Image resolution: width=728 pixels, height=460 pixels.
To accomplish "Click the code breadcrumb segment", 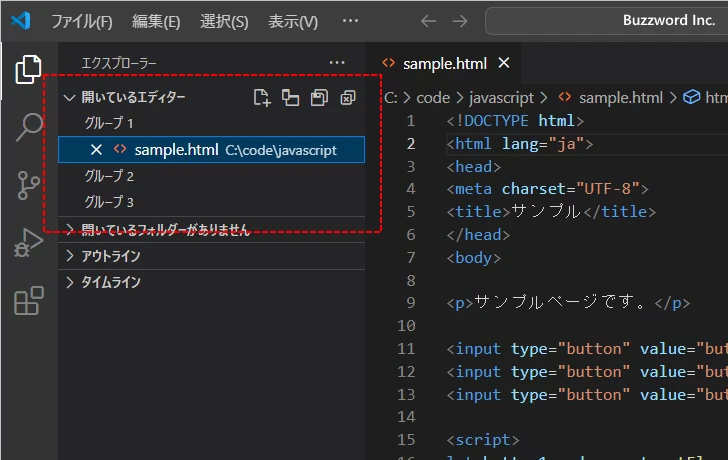I will click(x=433, y=98).
